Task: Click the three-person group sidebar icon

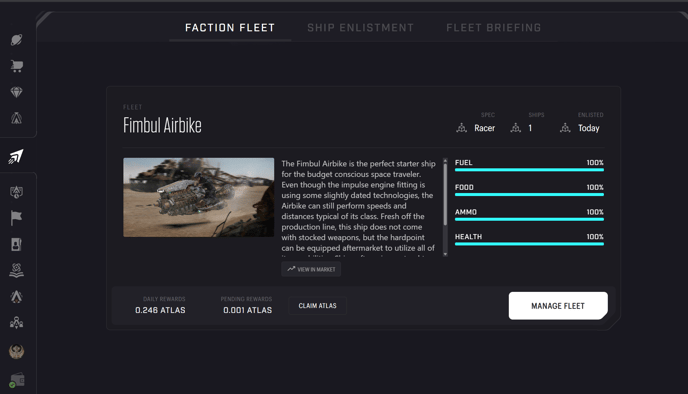Action: click(x=17, y=323)
